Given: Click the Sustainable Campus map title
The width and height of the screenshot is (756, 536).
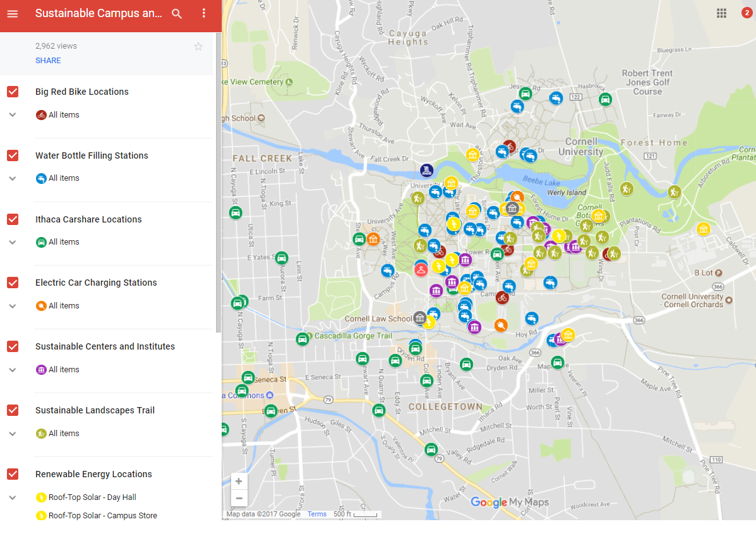Looking at the screenshot, I should 99,13.
